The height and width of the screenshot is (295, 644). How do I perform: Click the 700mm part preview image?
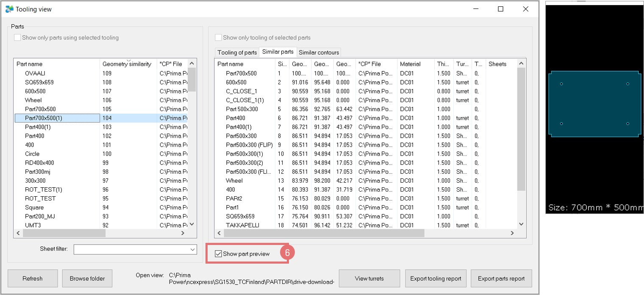click(x=594, y=104)
